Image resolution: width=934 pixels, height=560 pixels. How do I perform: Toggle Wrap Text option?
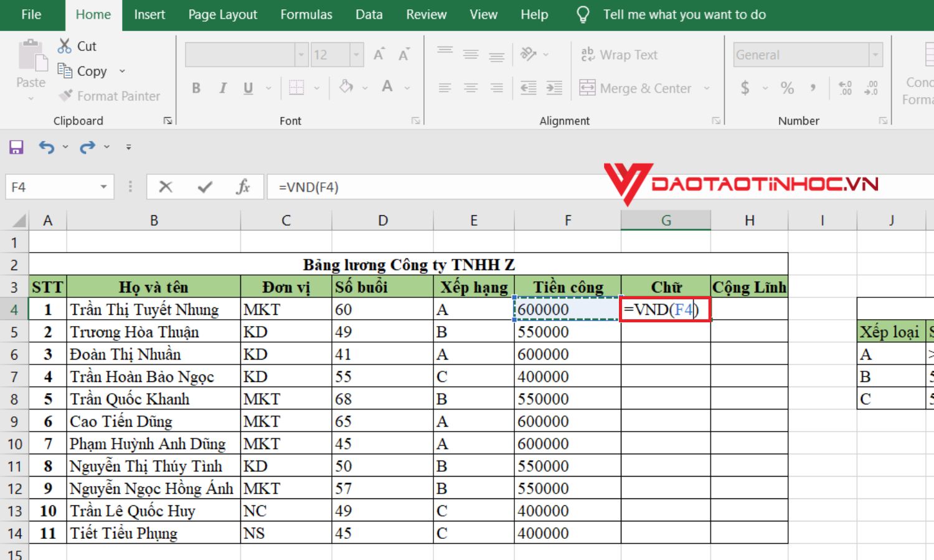click(x=619, y=55)
